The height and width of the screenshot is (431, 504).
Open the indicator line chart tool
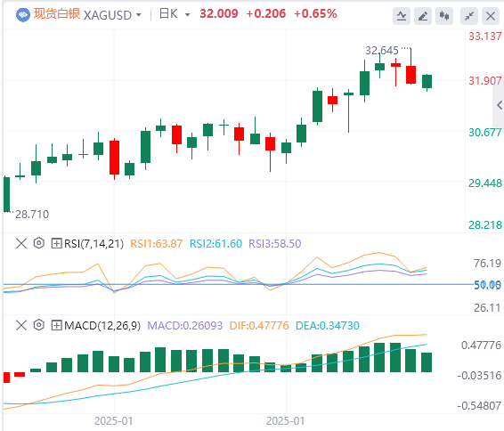tap(402, 15)
